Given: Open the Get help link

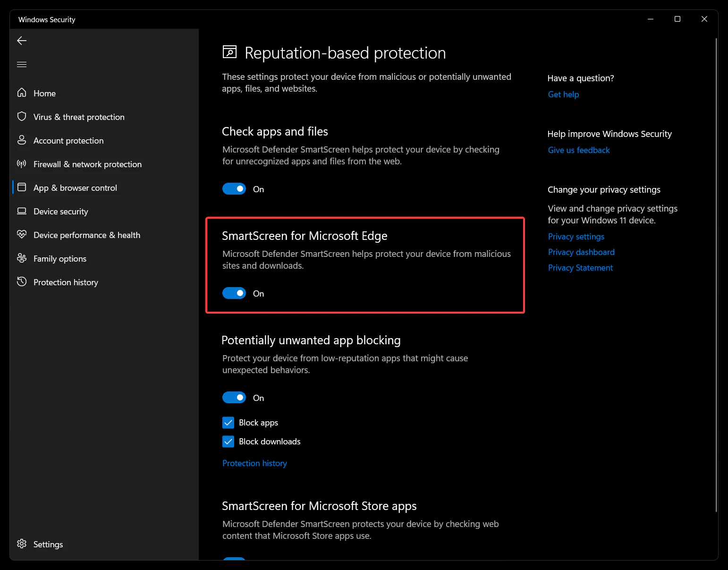Looking at the screenshot, I should (563, 94).
